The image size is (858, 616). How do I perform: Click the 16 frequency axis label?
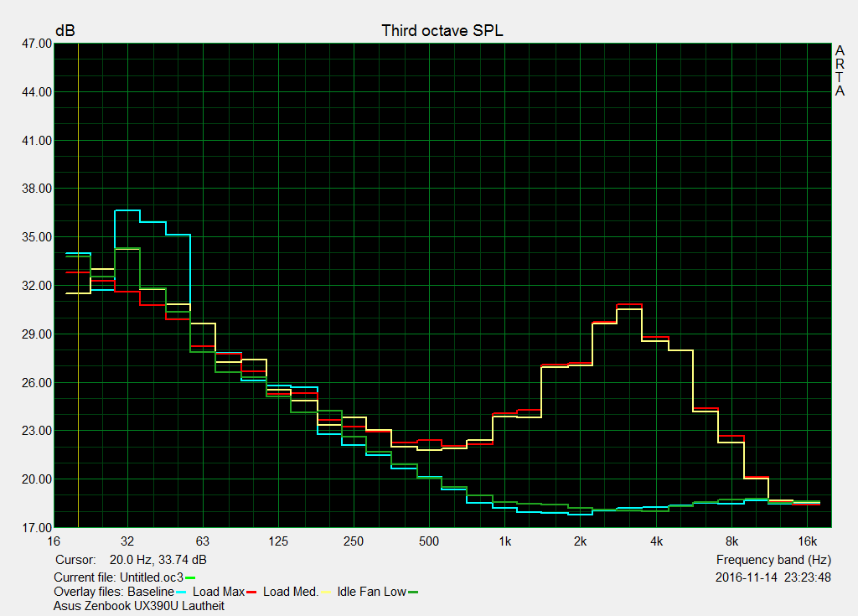tap(54, 541)
